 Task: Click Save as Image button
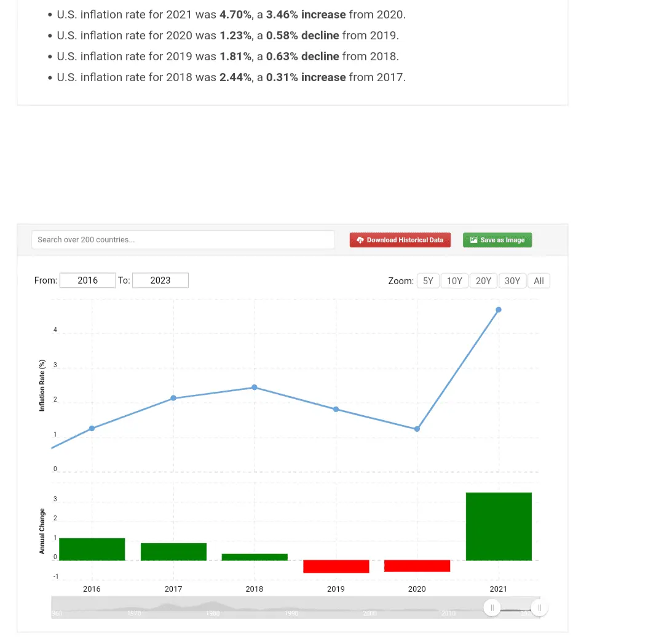(x=497, y=240)
